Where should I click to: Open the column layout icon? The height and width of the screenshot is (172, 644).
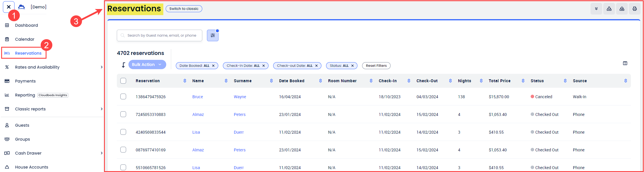click(x=625, y=63)
